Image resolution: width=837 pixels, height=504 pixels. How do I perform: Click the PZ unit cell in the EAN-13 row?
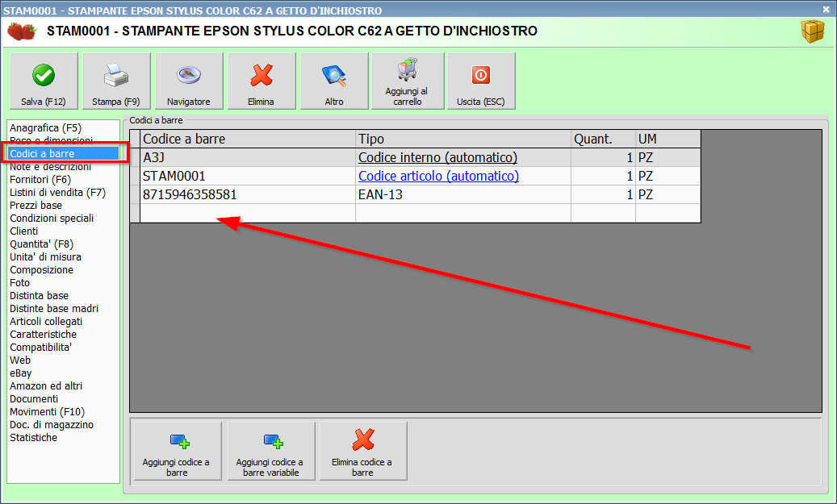coord(668,194)
